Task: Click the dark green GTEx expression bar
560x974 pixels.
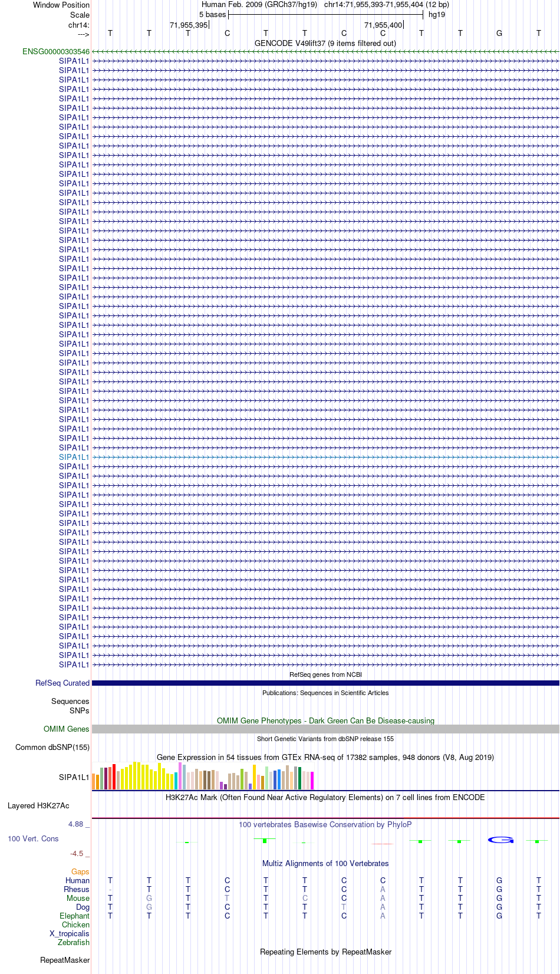Action: tap(299, 778)
